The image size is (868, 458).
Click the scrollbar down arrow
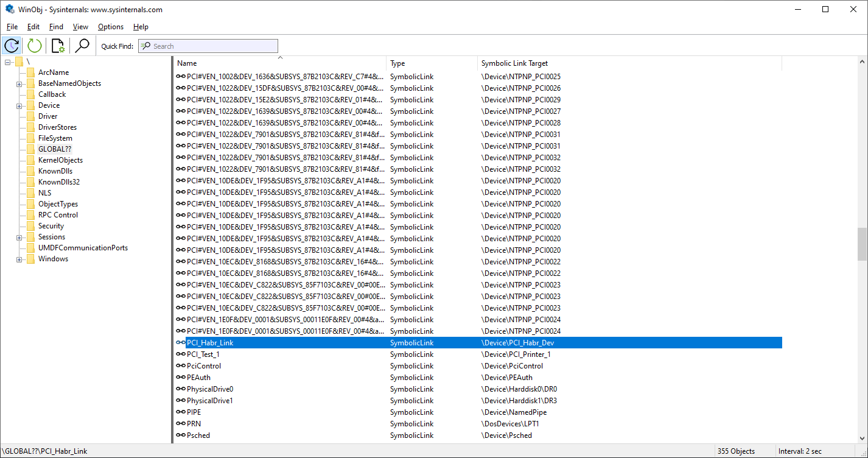[862, 437]
